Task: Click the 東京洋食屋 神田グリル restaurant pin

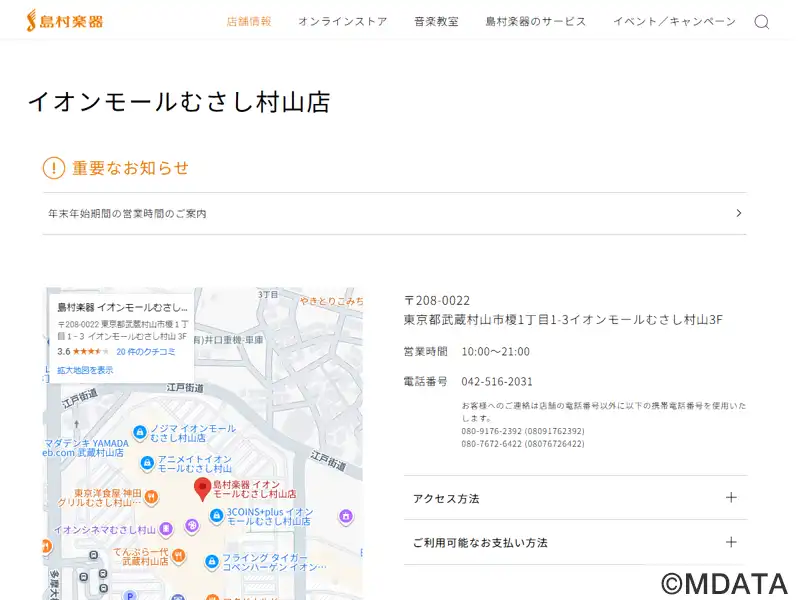Action: [150, 495]
